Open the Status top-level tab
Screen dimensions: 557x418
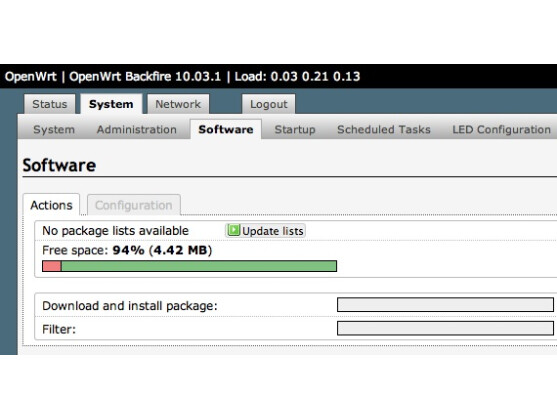50,104
